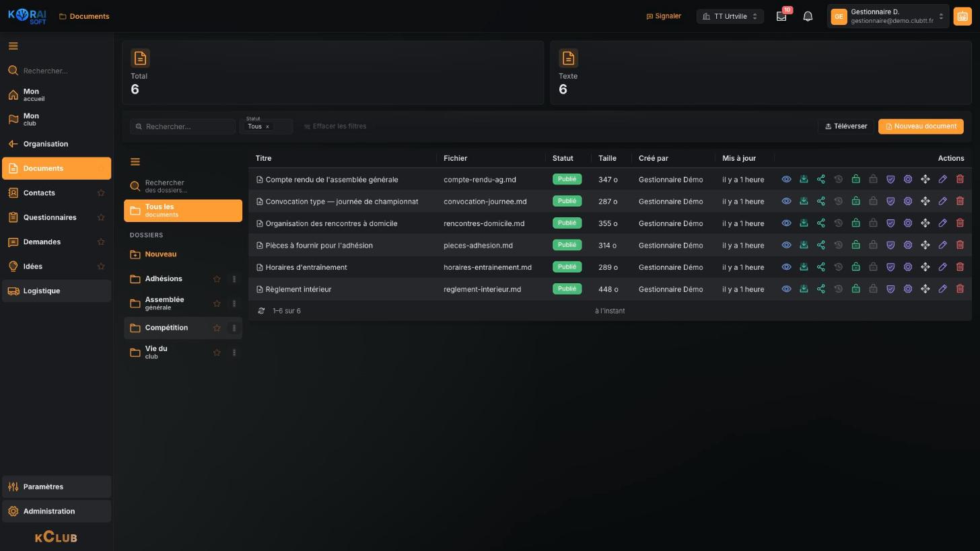Favorite the Compétition folder
The height and width of the screenshot is (551, 980).
click(217, 328)
